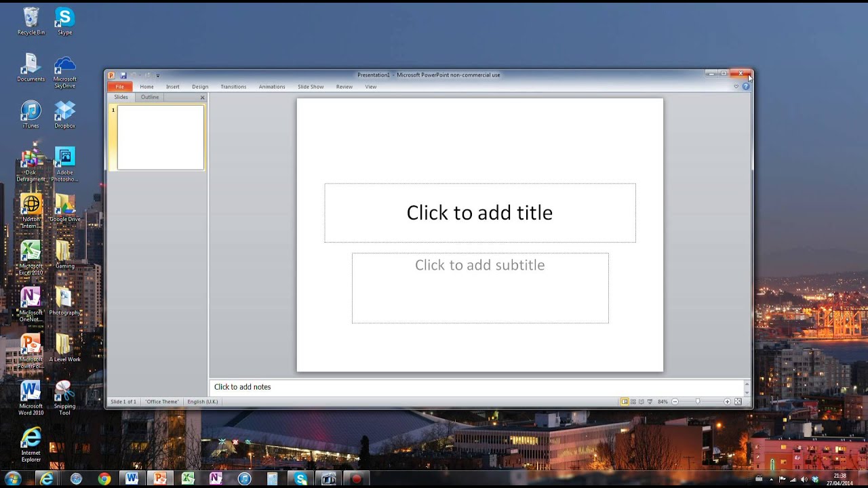The width and height of the screenshot is (868, 488).
Task: Click the Save icon in Quick Access Toolbar
Action: [x=123, y=75]
